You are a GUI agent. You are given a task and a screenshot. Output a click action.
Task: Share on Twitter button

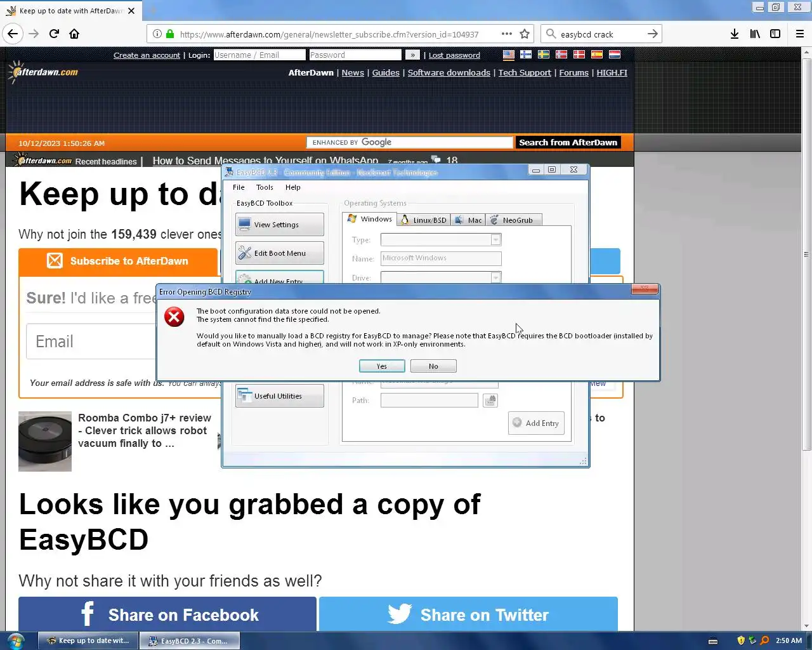click(x=468, y=614)
